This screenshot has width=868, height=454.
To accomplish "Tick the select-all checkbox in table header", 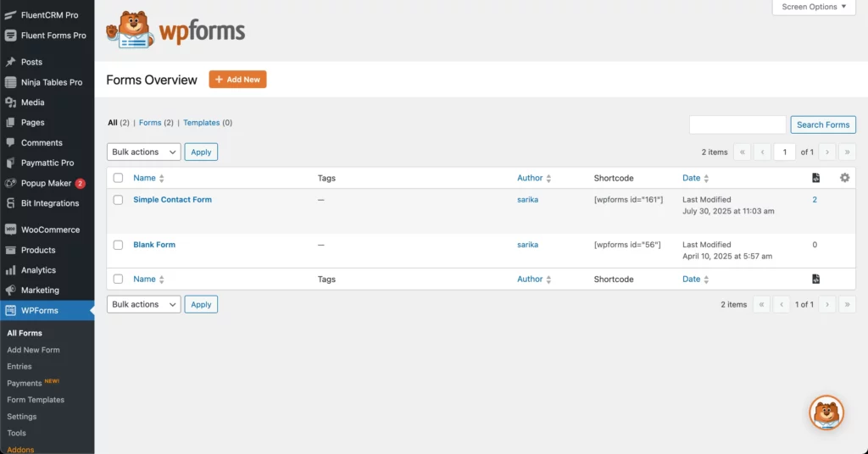I will [x=118, y=178].
